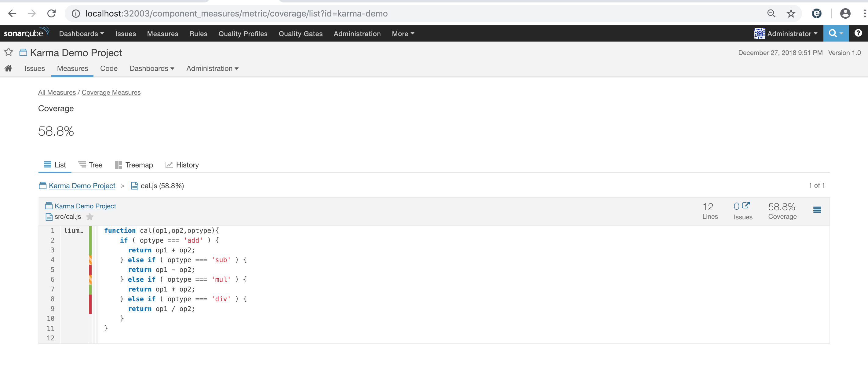Viewport: 868px width, 374px height.
Task: Click the project home icon
Action: (x=9, y=68)
